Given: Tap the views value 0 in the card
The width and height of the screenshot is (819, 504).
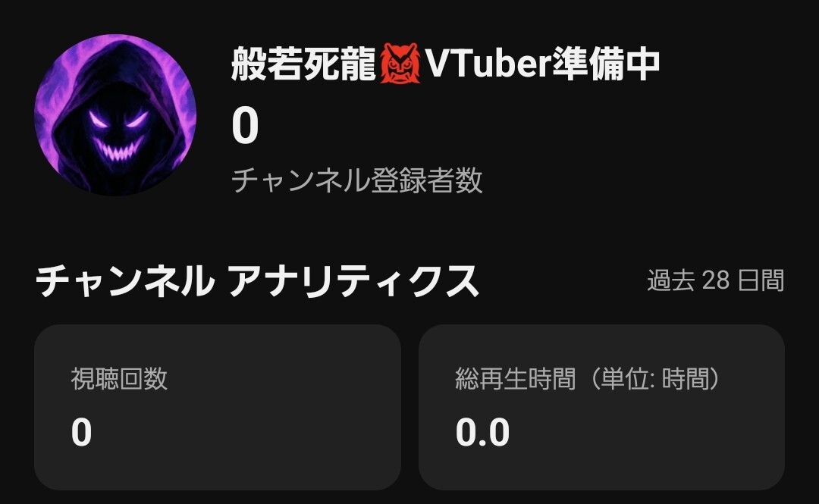Looking at the screenshot, I should point(81,433).
